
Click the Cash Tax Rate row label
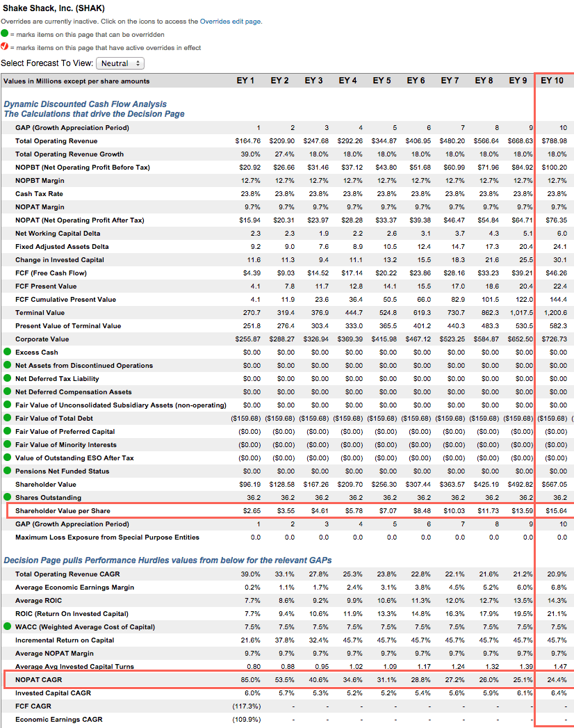tap(39, 193)
